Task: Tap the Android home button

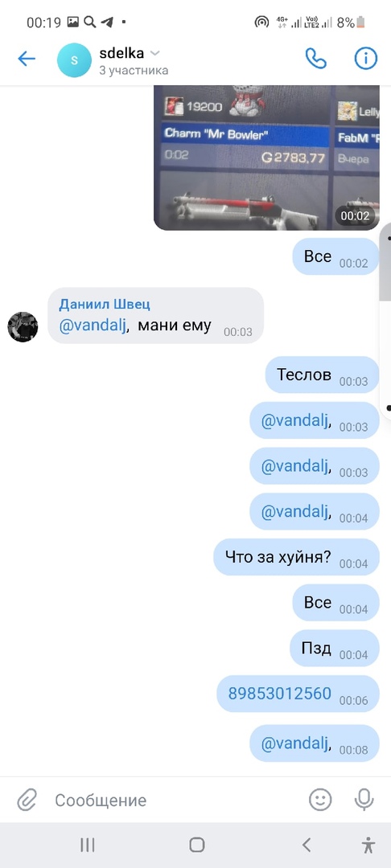Action: [196, 845]
